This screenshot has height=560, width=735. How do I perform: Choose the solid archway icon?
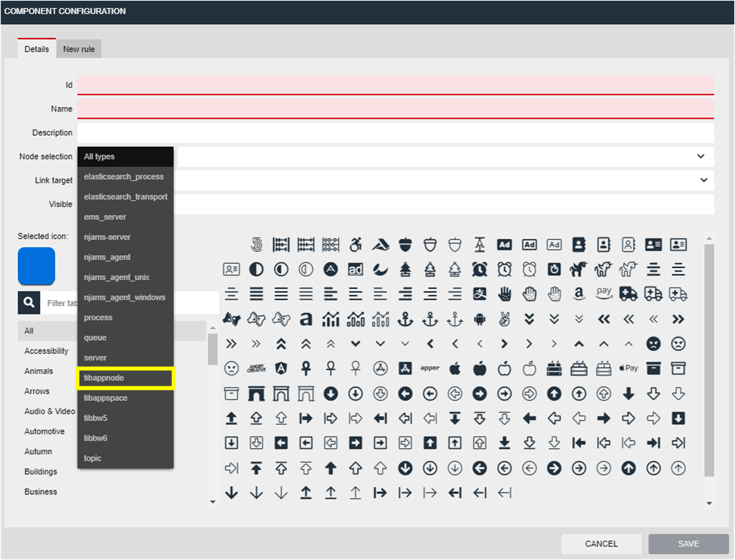(256, 394)
